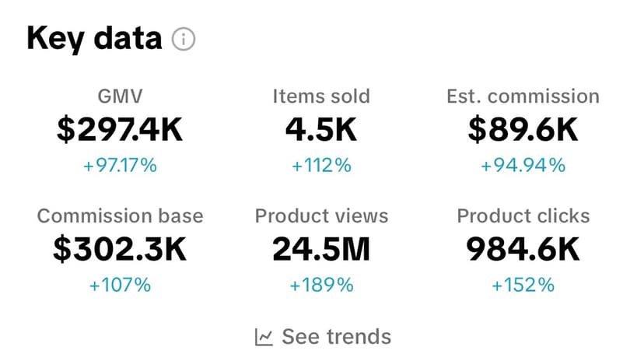
Task: Click the Key data heading
Action: tap(94, 39)
